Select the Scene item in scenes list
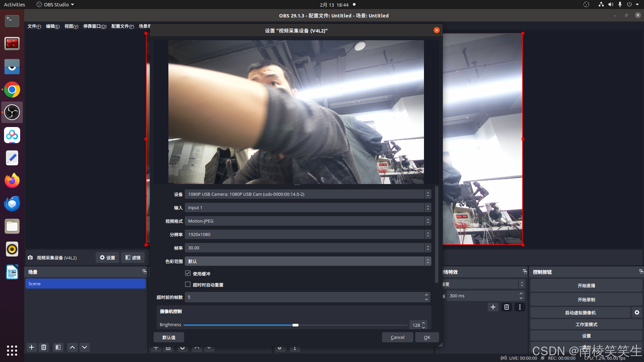 click(x=85, y=284)
